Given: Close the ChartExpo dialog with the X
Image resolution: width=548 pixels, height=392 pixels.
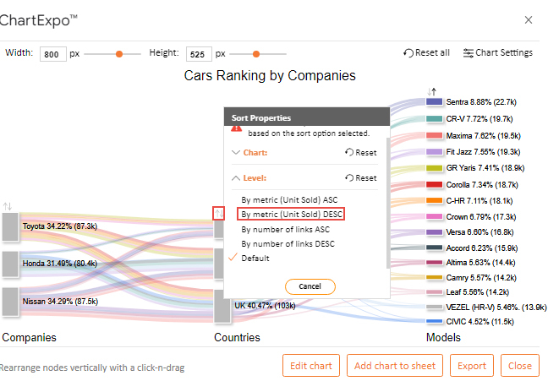Looking at the screenshot, I should 528,20.
